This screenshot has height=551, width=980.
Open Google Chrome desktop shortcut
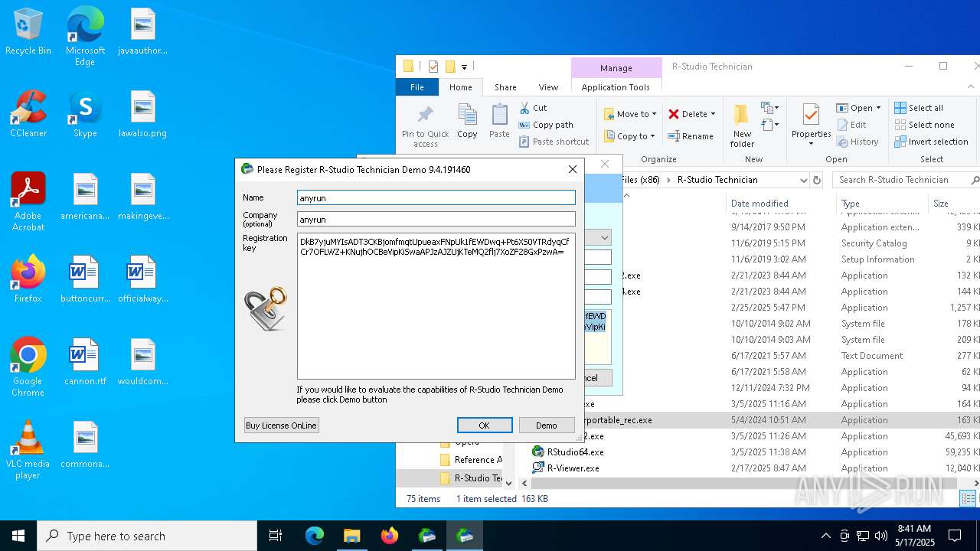pyautogui.click(x=28, y=367)
